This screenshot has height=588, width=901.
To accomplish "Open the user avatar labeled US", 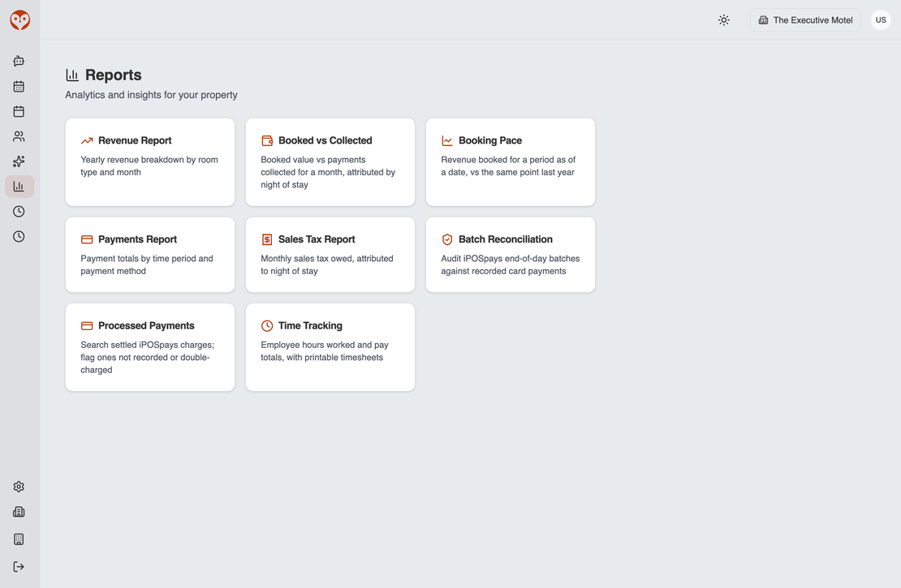I will coord(881,20).
